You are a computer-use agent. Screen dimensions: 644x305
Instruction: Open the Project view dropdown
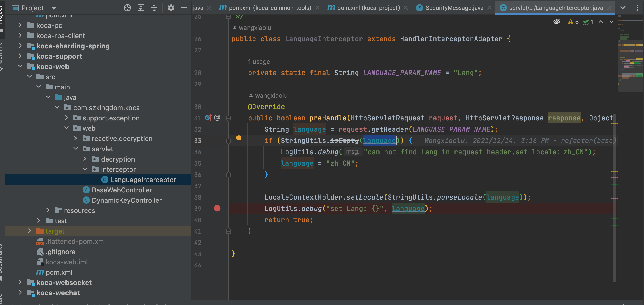pos(54,8)
